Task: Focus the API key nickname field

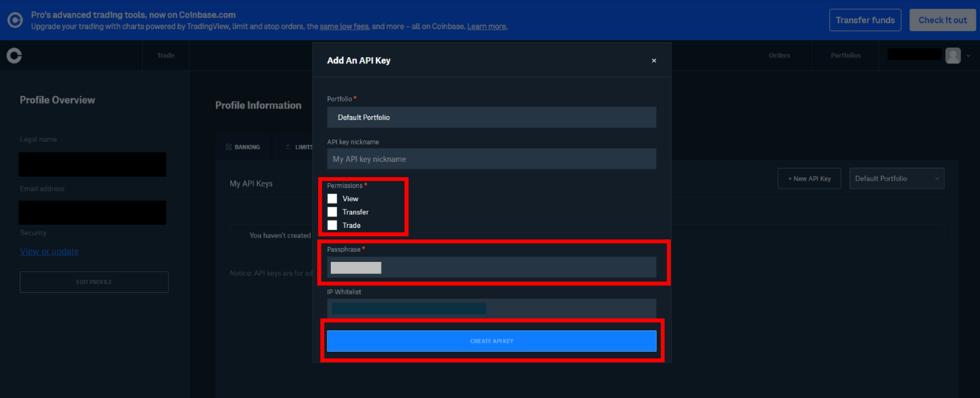Action: [491, 159]
